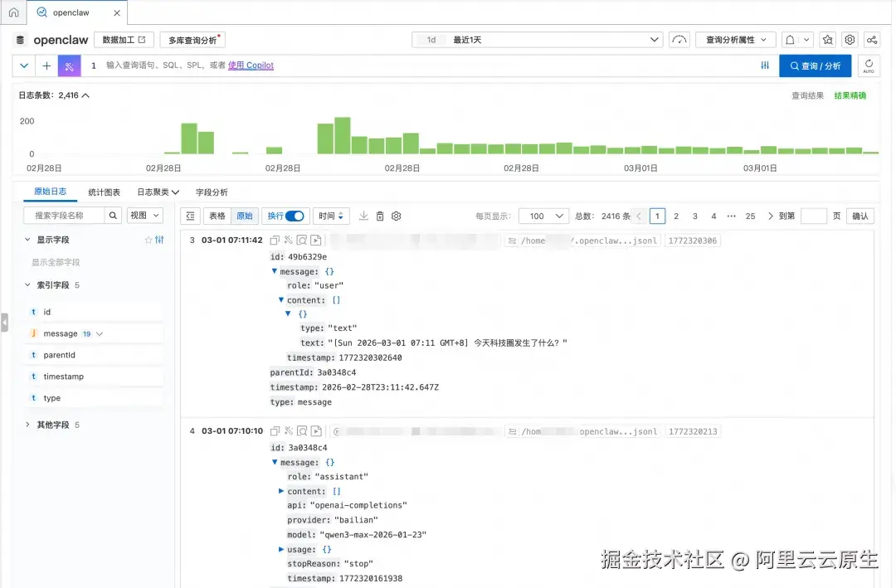Viewport: 896px width, 588px height.
Task: Select the timestamp index field
Action: 95,377
